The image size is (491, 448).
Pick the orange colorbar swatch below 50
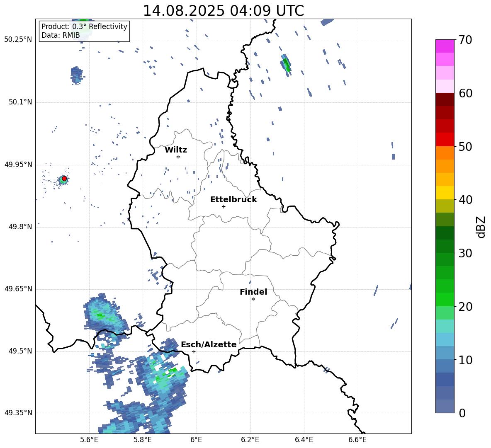pos(445,153)
